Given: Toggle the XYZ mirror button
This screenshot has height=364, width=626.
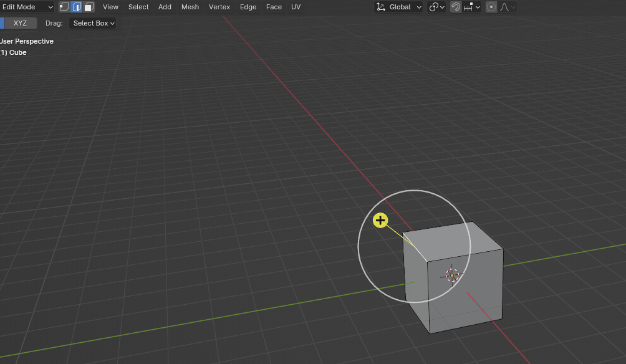Looking at the screenshot, I should click(x=20, y=23).
